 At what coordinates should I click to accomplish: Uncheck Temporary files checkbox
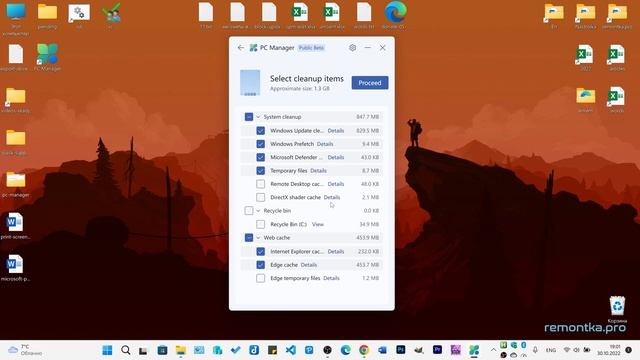pyautogui.click(x=260, y=171)
